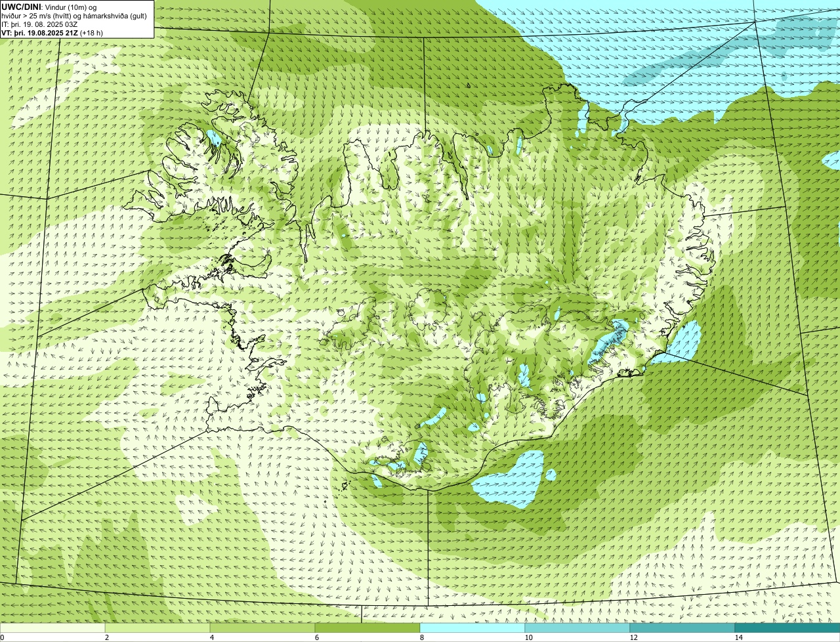
Task: Click the '14' label on the wind scale
Action: 738,637
